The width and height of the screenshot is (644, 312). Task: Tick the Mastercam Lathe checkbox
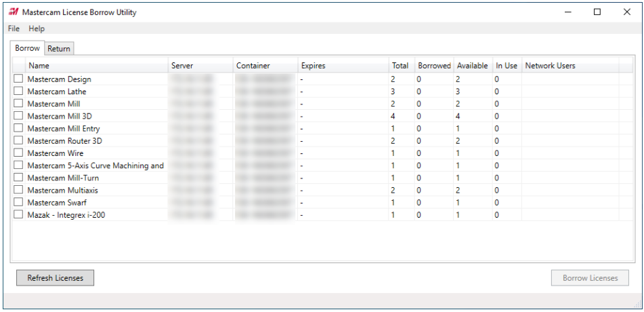click(x=18, y=91)
